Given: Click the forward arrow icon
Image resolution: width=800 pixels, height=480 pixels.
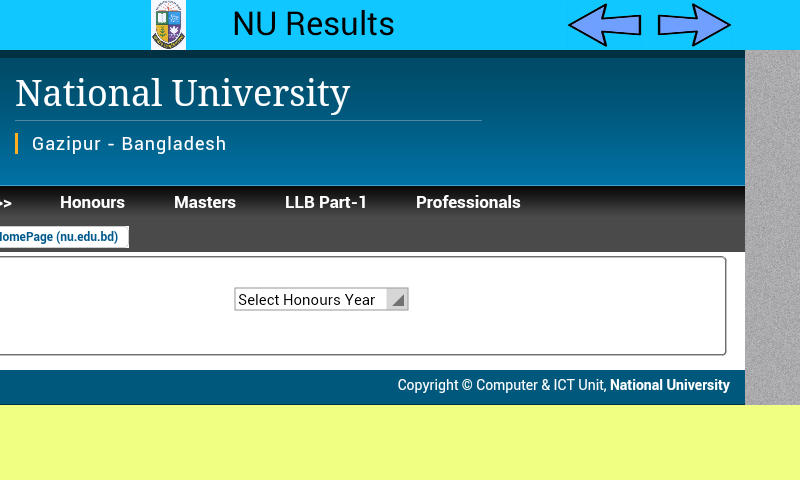Looking at the screenshot, I should [x=694, y=24].
